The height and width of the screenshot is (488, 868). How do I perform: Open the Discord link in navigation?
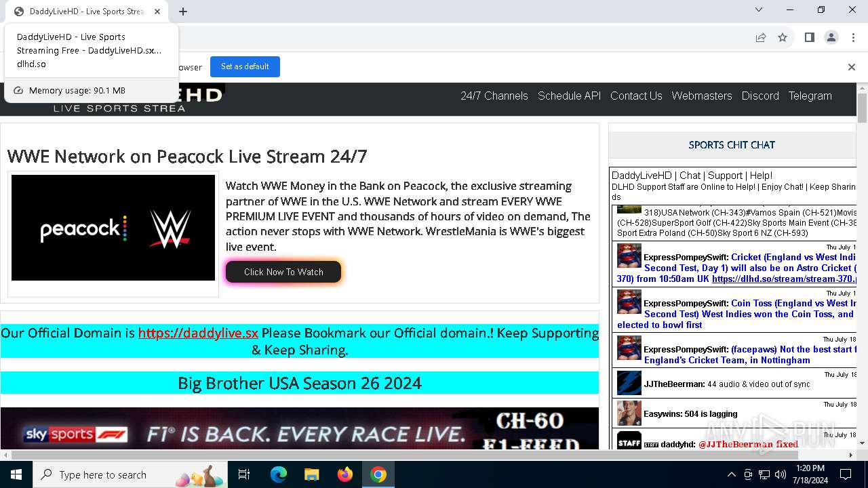coord(760,96)
